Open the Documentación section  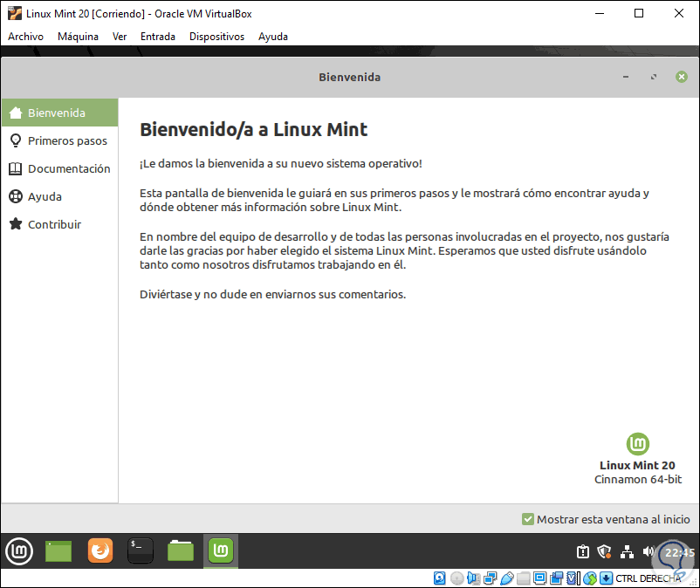point(60,168)
